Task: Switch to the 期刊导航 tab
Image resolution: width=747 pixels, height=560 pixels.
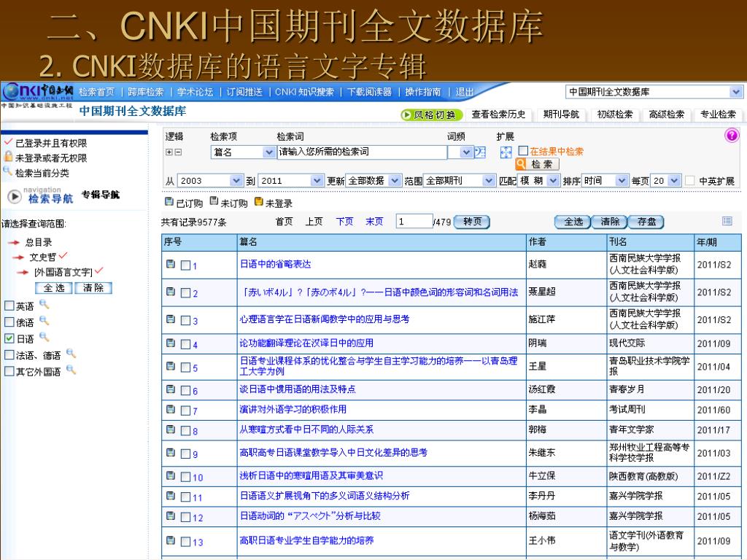Action: [x=561, y=114]
